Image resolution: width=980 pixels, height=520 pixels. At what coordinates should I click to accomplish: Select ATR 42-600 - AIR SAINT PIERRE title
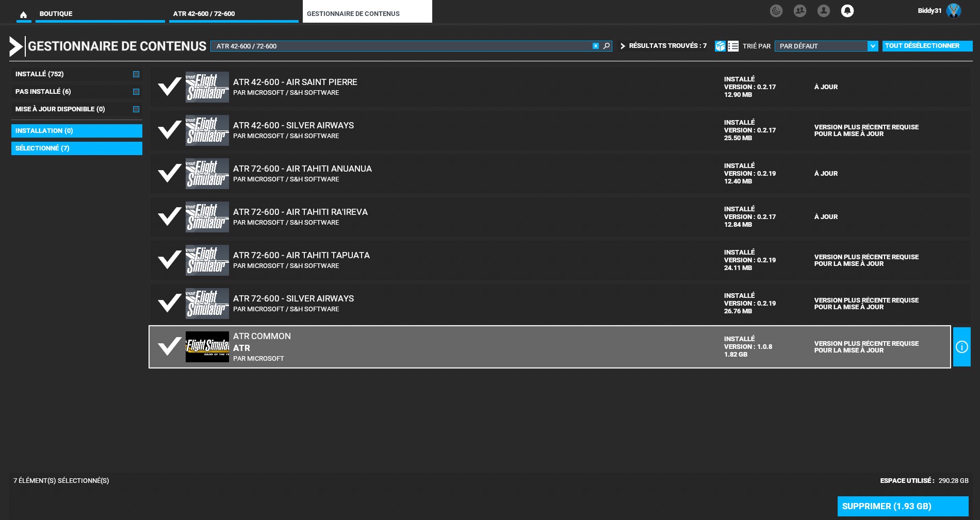click(295, 82)
